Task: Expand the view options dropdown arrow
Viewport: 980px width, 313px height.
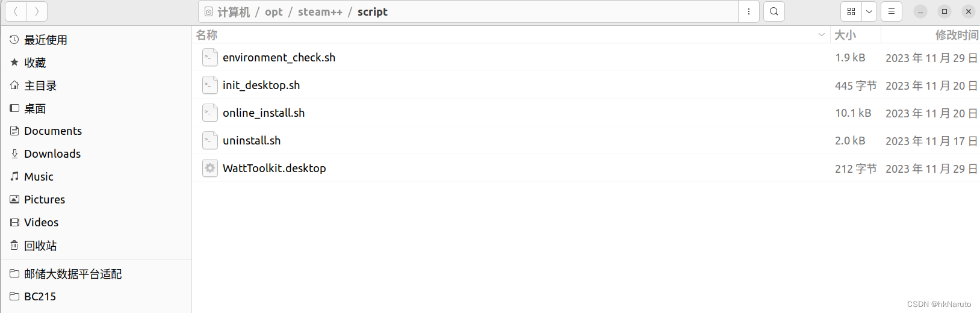Action: [x=869, y=11]
